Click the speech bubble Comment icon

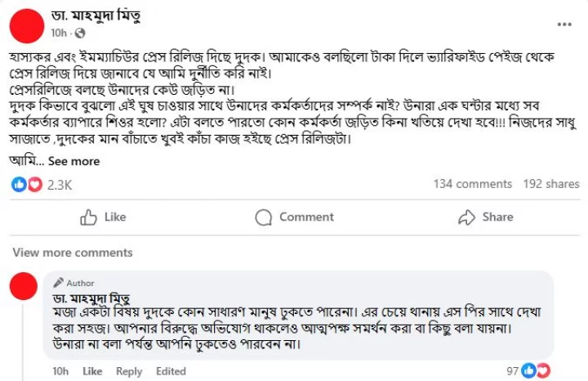pyautogui.click(x=263, y=217)
